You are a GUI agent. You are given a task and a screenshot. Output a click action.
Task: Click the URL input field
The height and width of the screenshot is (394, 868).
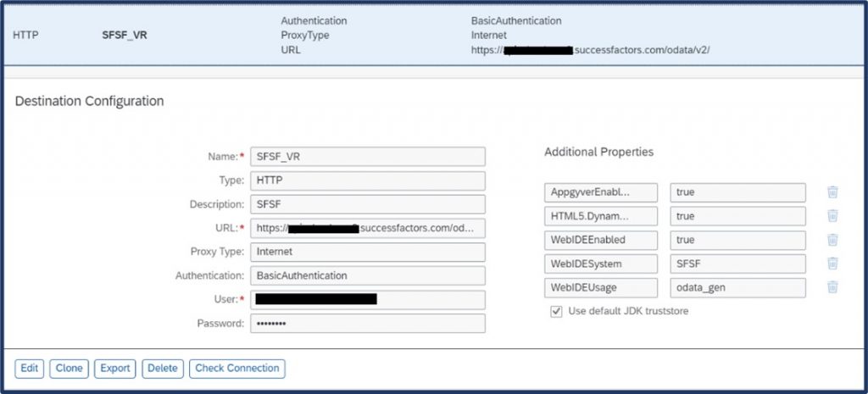[x=368, y=228]
